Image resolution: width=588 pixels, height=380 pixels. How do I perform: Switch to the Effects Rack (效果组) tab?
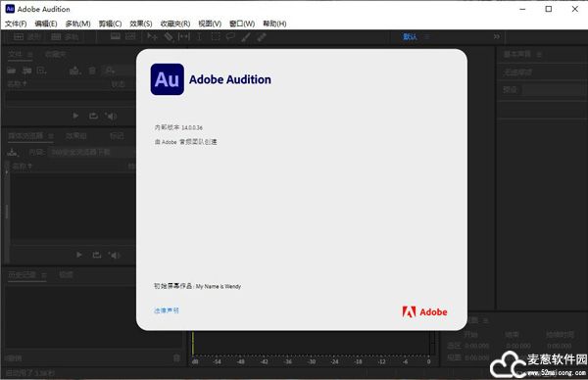pos(76,136)
